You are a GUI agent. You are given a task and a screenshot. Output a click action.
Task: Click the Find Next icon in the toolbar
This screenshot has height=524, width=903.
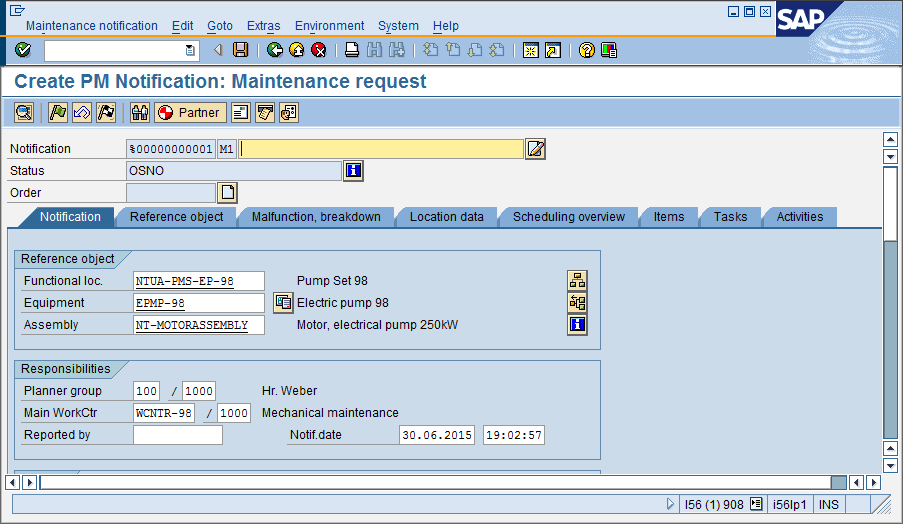(x=397, y=50)
